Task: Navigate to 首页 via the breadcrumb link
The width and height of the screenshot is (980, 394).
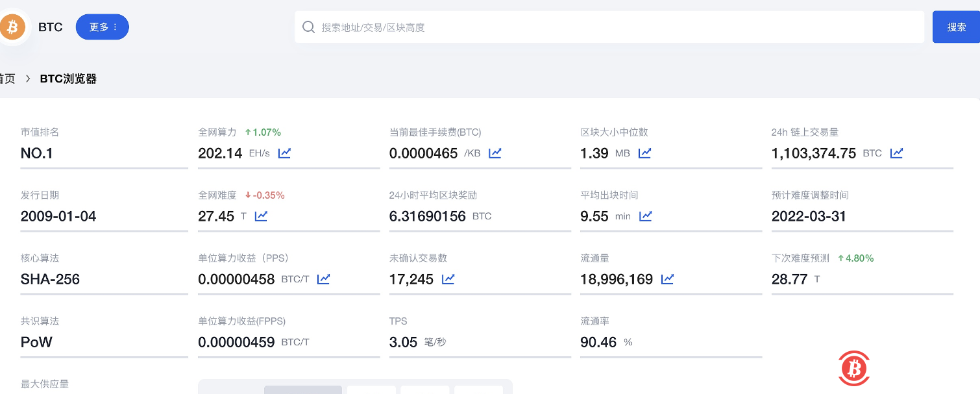Action: [x=5, y=78]
